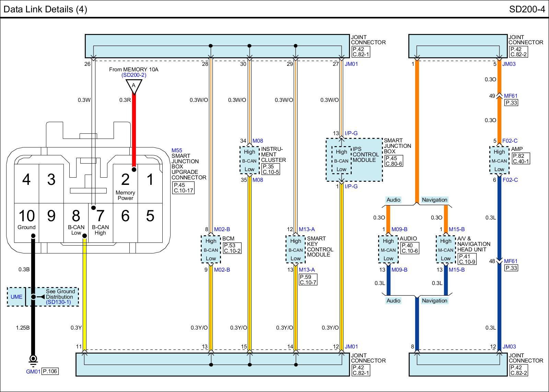Click the M55 connector label

click(x=177, y=151)
